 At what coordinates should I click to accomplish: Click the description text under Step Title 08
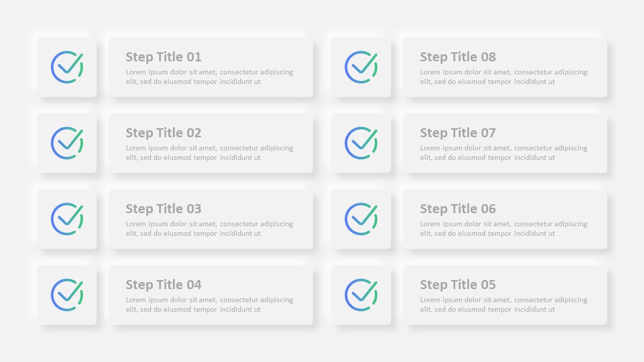point(504,77)
